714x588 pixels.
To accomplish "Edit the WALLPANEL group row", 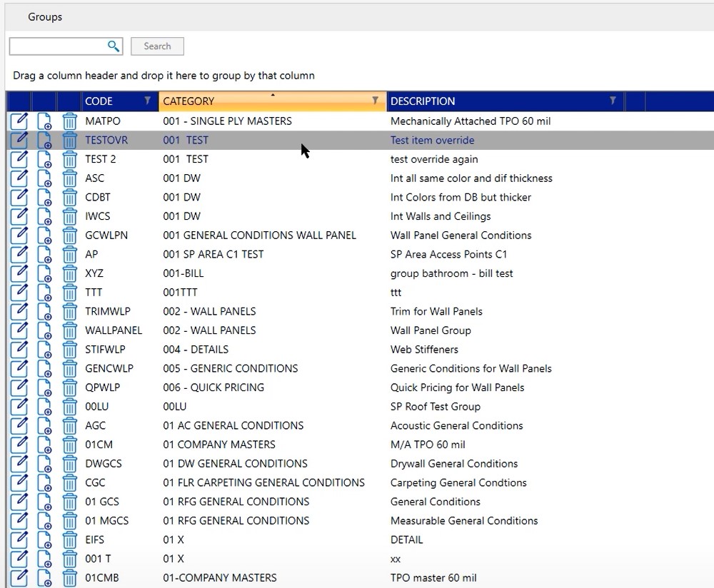I will tap(19, 330).
